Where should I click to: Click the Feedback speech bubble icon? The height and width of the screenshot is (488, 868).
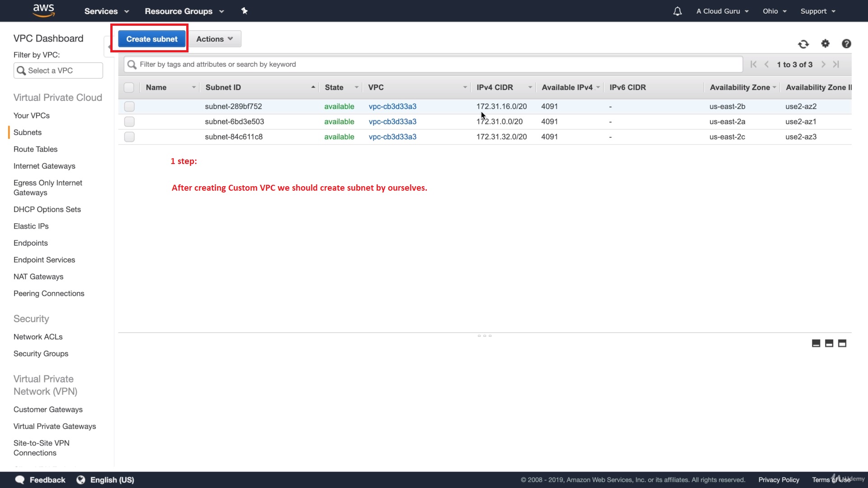point(20,480)
